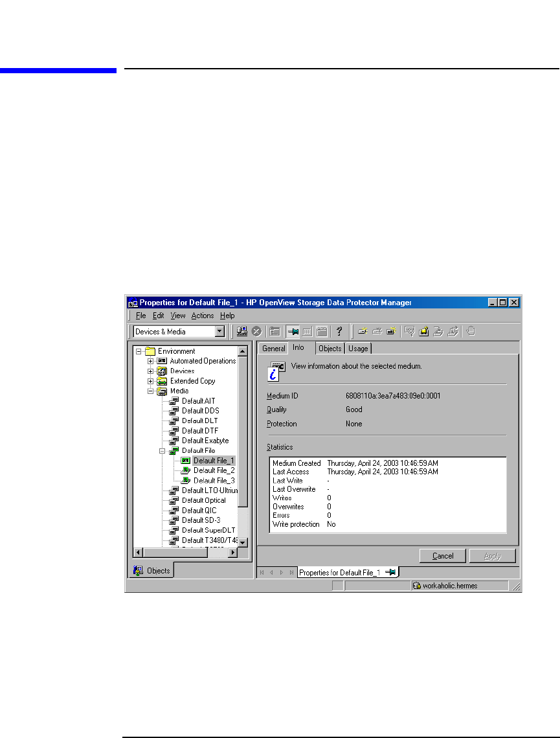Select Default Optical in the tree
Viewport: 560px width, 738px height.
click(x=203, y=500)
